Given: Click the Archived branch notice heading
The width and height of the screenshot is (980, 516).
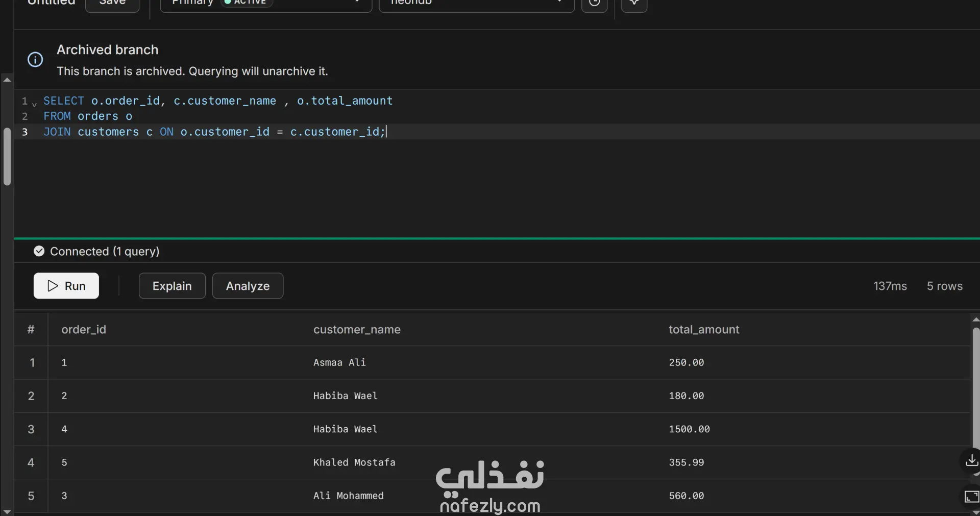Looking at the screenshot, I should pyautogui.click(x=108, y=50).
